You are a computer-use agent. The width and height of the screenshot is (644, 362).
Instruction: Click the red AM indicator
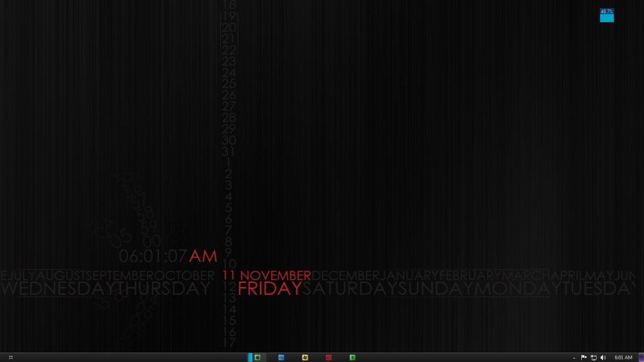click(x=203, y=256)
